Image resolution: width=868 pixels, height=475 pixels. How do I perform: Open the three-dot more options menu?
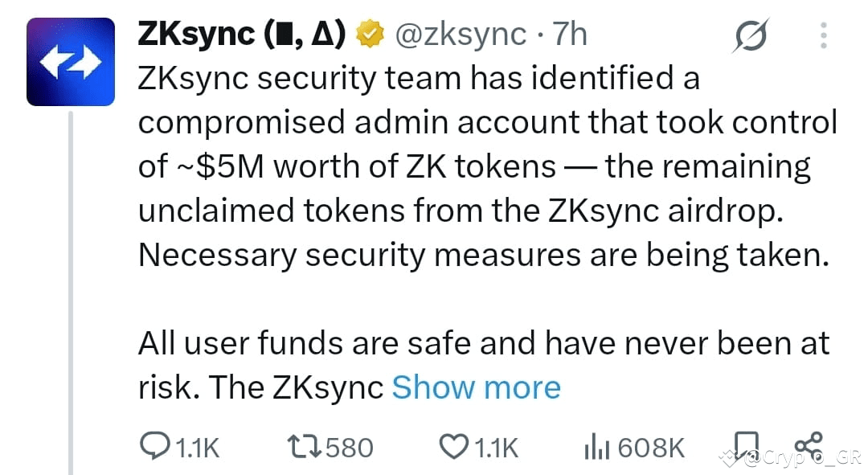pyautogui.click(x=822, y=34)
